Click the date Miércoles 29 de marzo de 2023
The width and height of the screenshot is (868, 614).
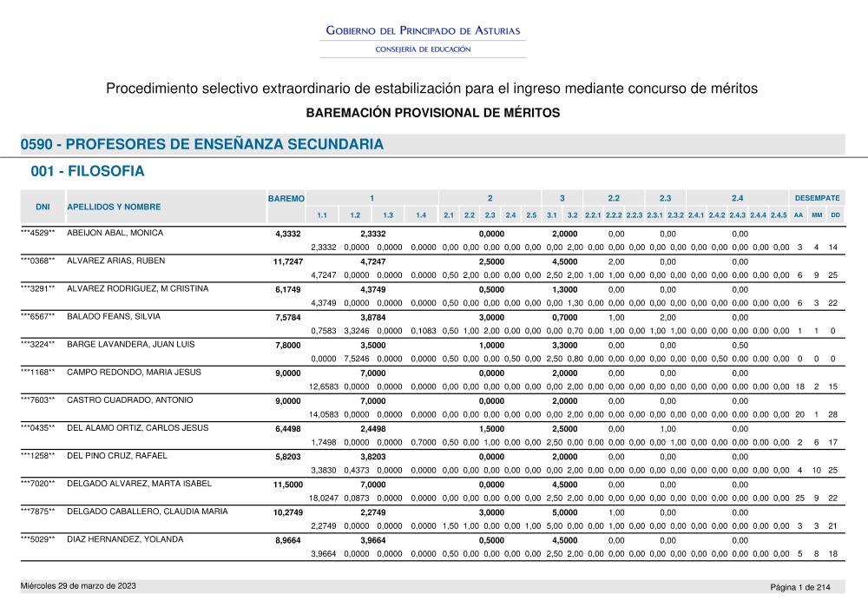pos(78,586)
